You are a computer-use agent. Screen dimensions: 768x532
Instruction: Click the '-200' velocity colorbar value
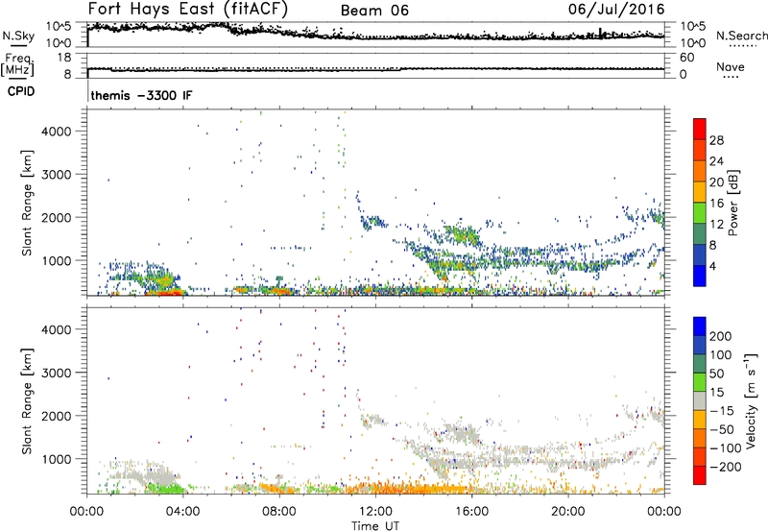tap(724, 467)
